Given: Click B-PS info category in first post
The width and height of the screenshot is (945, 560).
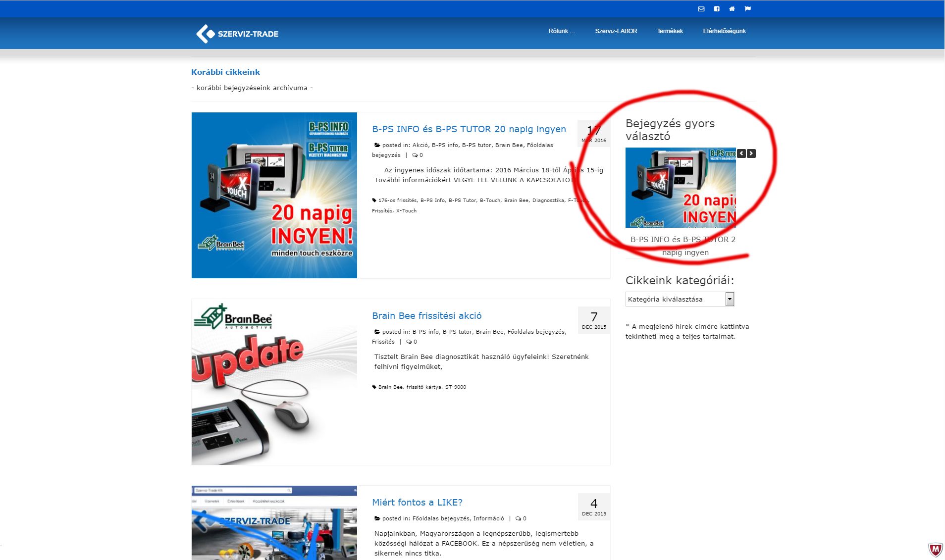Looking at the screenshot, I should pos(445,145).
